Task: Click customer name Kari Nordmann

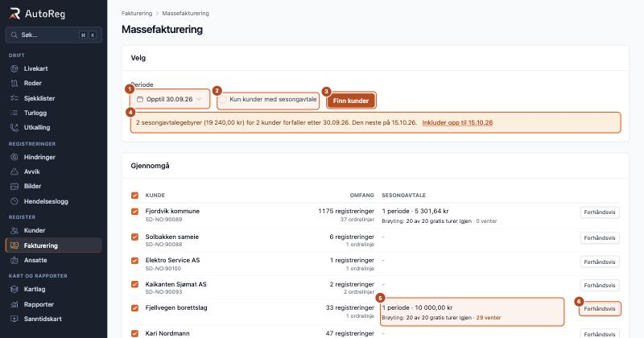Action: 167,333
